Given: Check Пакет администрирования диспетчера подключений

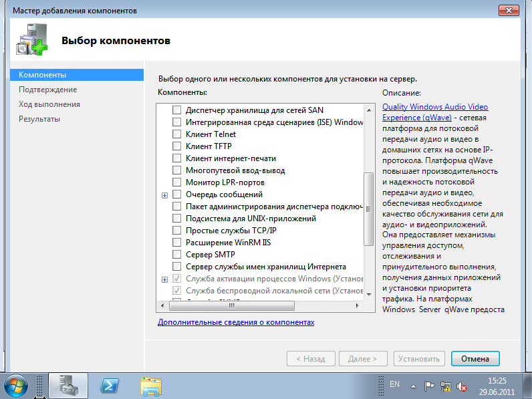Looking at the screenshot, I should click(x=176, y=207).
